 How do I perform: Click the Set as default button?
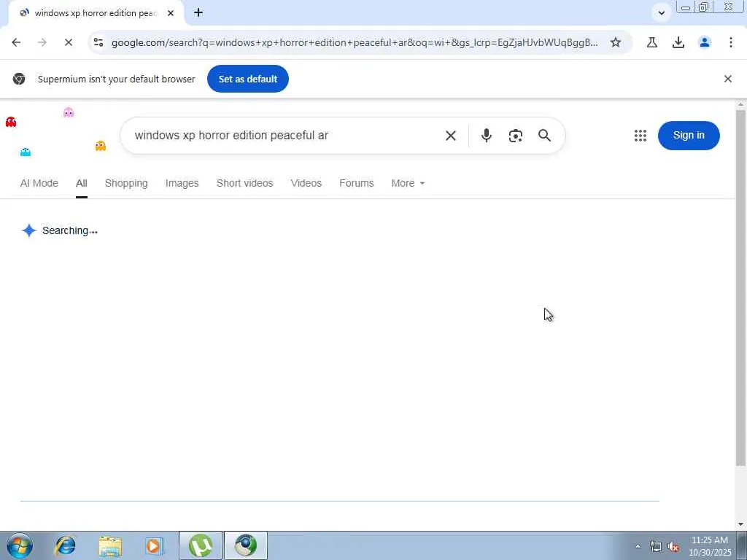click(x=248, y=79)
